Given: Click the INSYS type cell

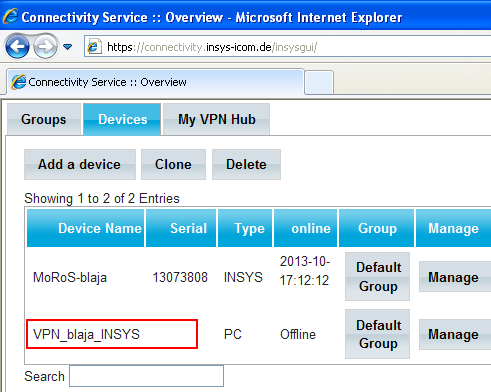Looking at the screenshot, I should click(243, 277).
